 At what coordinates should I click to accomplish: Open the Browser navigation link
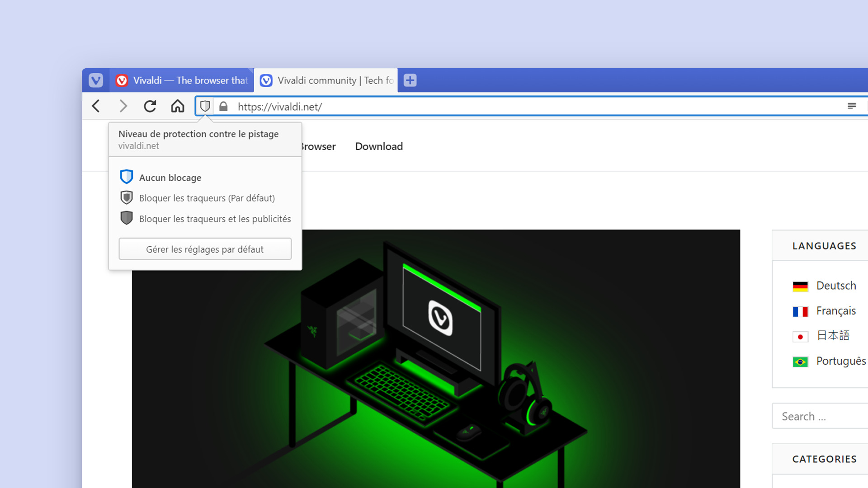[x=319, y=146]
